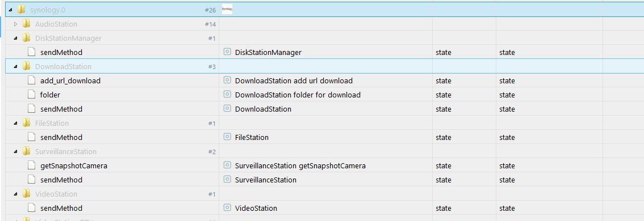This screenshot has height=221, width=644.
Task: Click the state icon beside DiskStationManager name
Action: [x=227, y=52]
